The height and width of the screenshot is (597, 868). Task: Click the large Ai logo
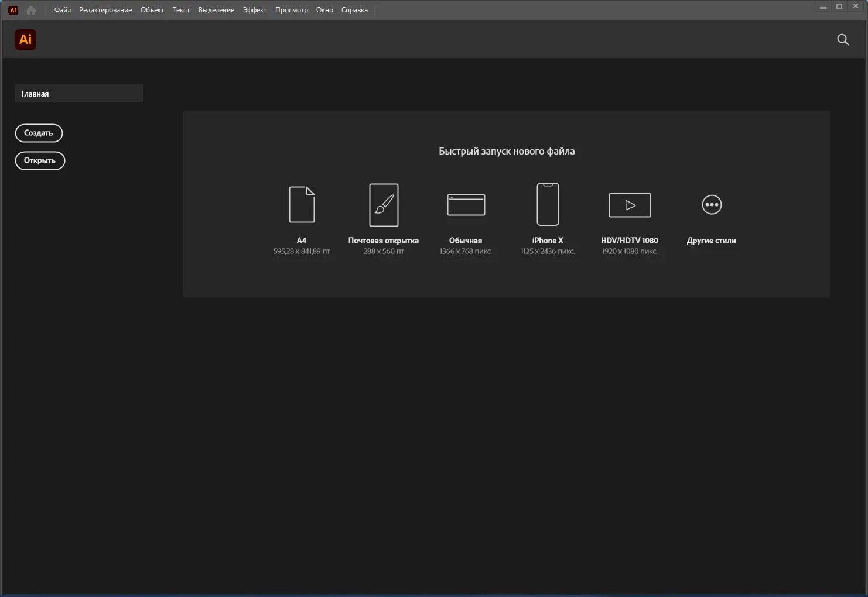[25, 39]
